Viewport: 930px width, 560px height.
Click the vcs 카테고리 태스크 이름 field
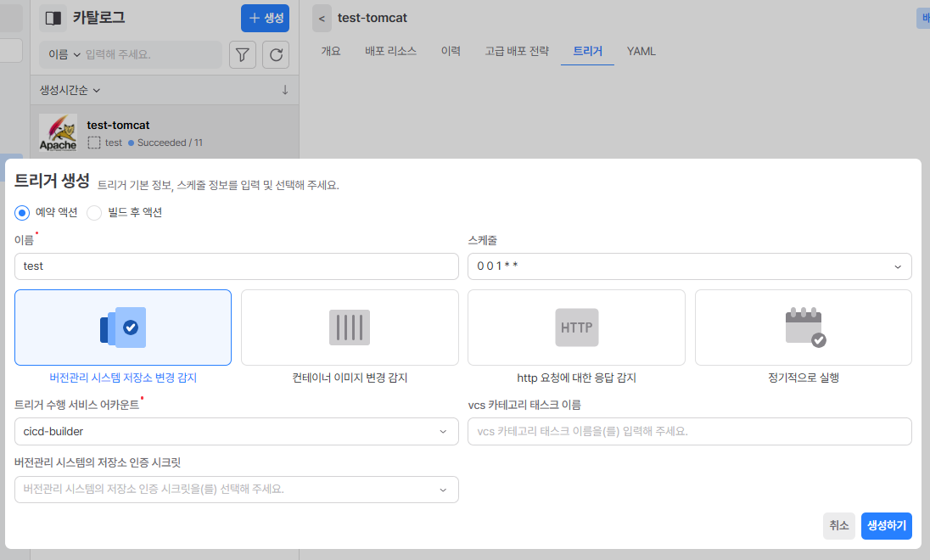(689, 431)
